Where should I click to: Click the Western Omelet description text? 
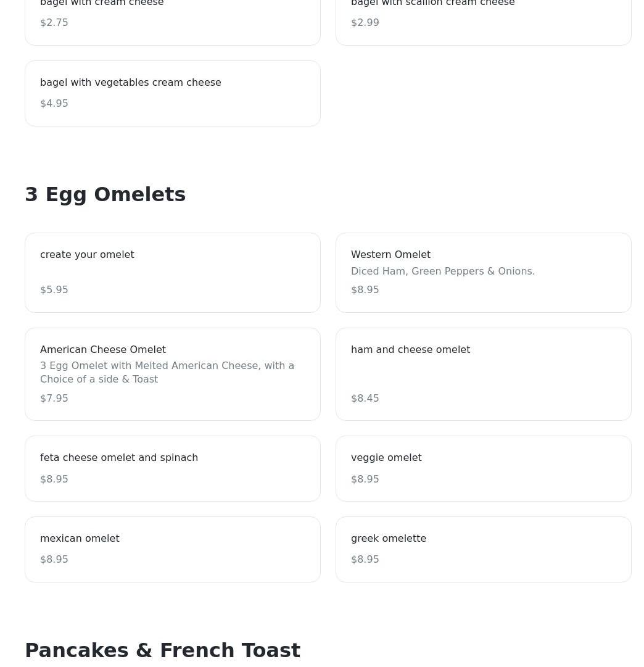[443, 271]
